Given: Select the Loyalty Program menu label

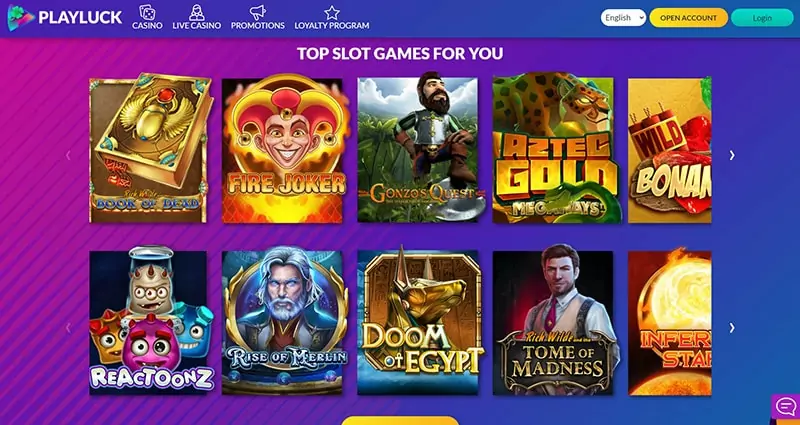Looking at the screenshot, I should 332,26.
